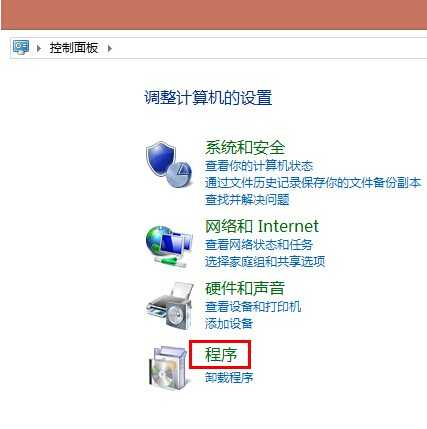This screenshot has height=429, width=427.
Task: Open the 网络和 Internet category heading
Action: point(262,226)
